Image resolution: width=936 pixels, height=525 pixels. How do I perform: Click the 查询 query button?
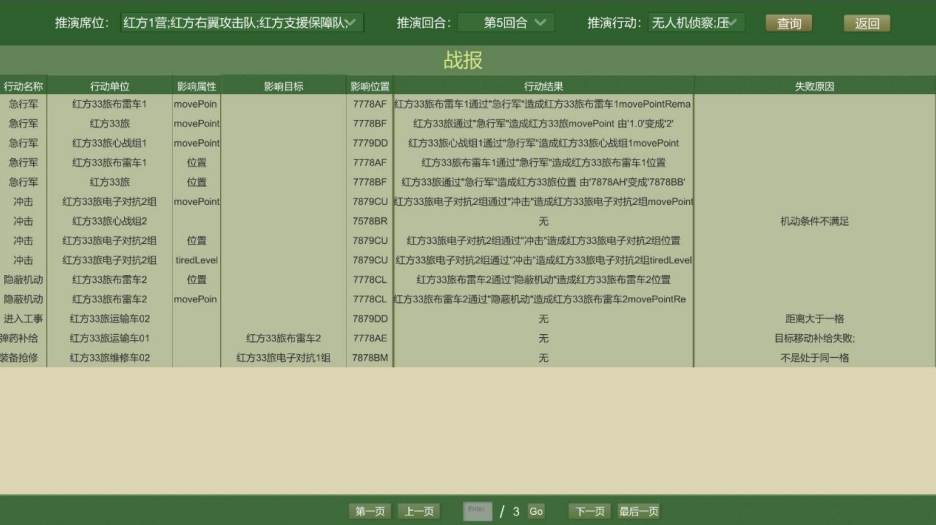[788, 23]
